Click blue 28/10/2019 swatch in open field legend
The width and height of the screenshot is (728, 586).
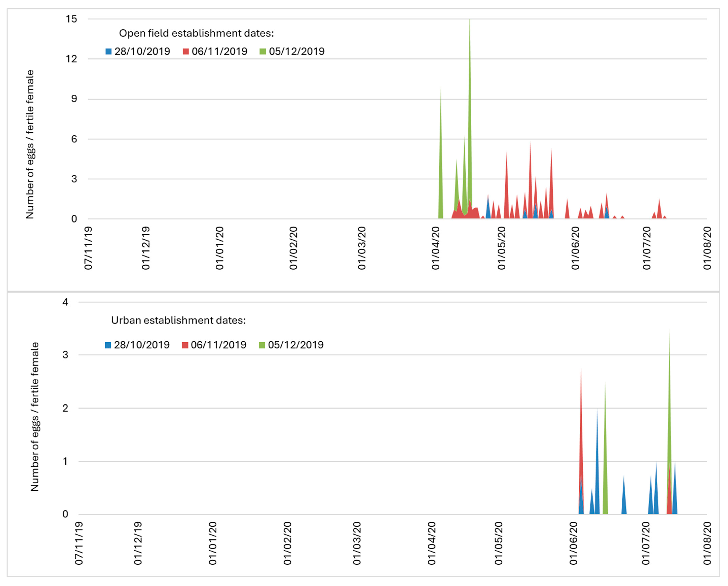pos(108,52)
